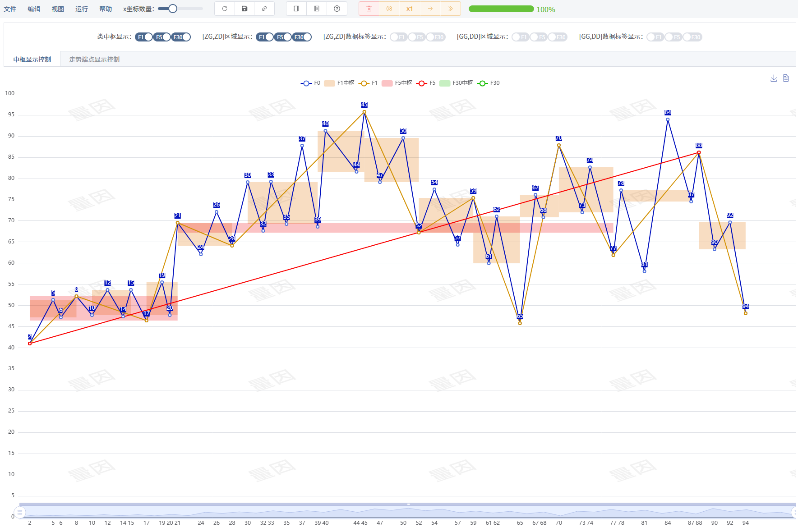798x532 pixels.
Task: Click the double-arrow fast forward icon
Action: tap(450, 9)
